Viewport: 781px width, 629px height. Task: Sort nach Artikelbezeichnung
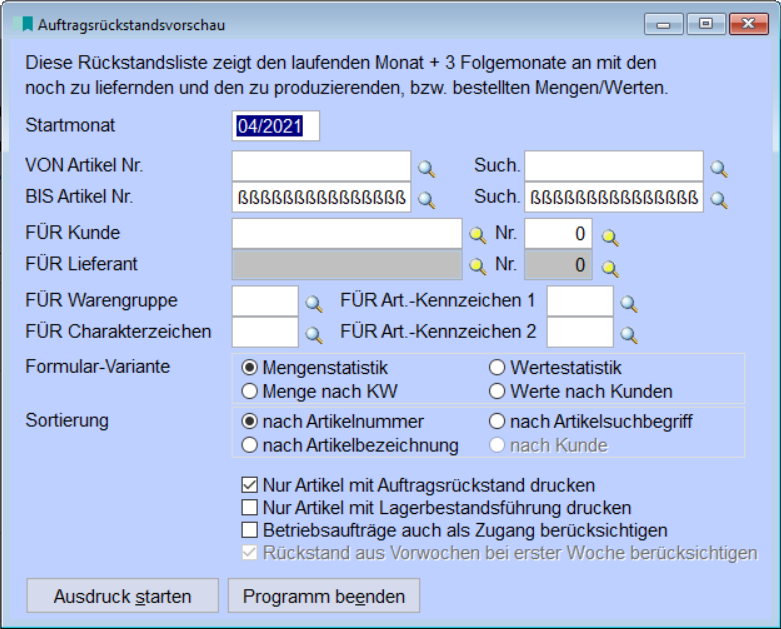[x=350, y=445]
